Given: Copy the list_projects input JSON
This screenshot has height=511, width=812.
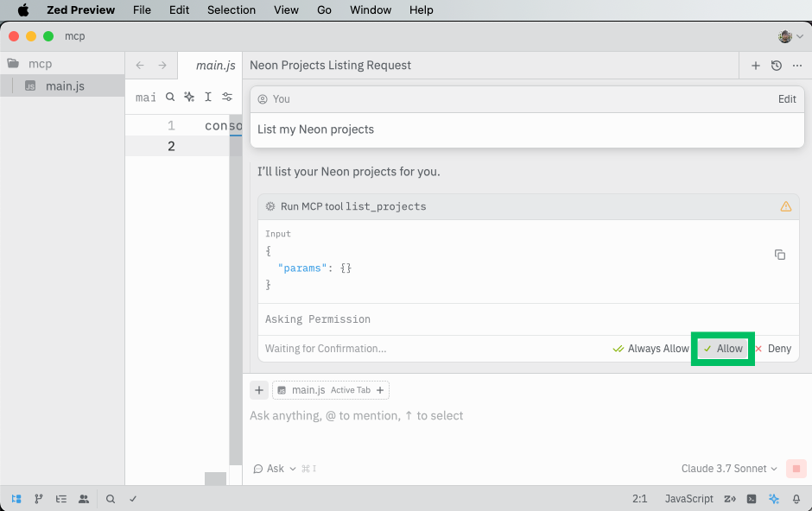Looking at the screenshot, I should [780, 255].
